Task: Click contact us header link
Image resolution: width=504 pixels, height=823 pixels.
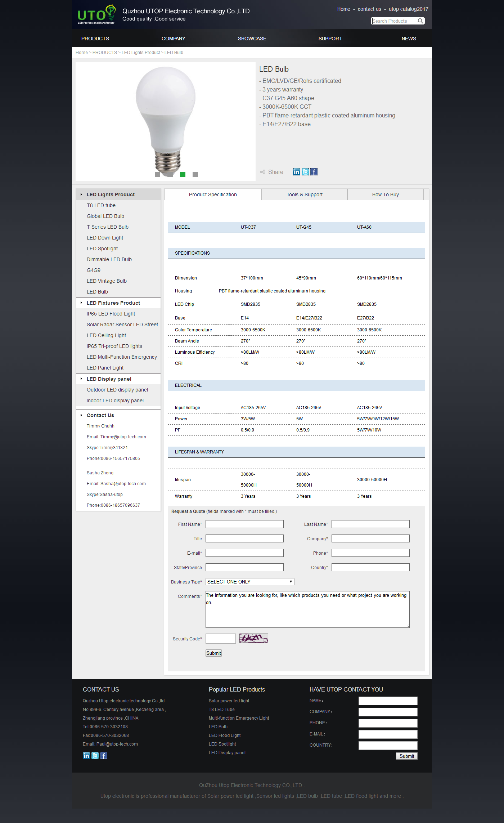Action: pos(369,9)
